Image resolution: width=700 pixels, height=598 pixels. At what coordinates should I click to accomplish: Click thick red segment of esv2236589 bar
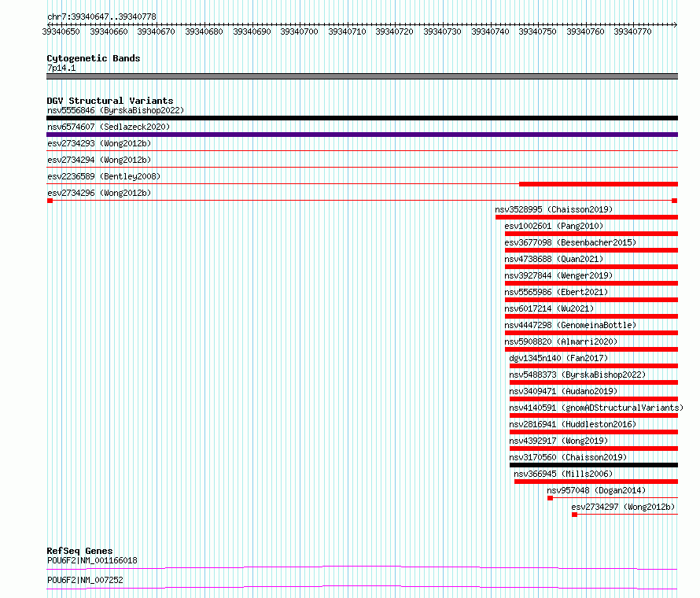click(599, 184)
